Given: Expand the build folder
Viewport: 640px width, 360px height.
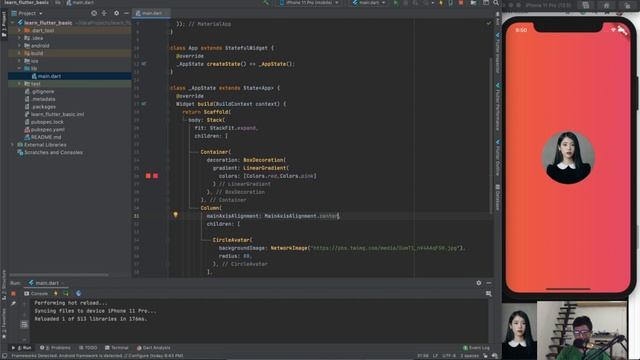Looking at the screenshot, I should [x=19, y=53].
